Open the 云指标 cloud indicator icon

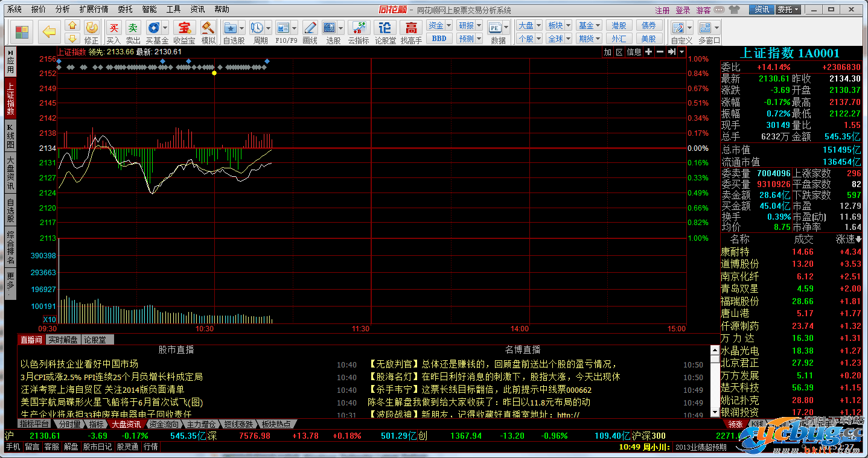point(359,27)
